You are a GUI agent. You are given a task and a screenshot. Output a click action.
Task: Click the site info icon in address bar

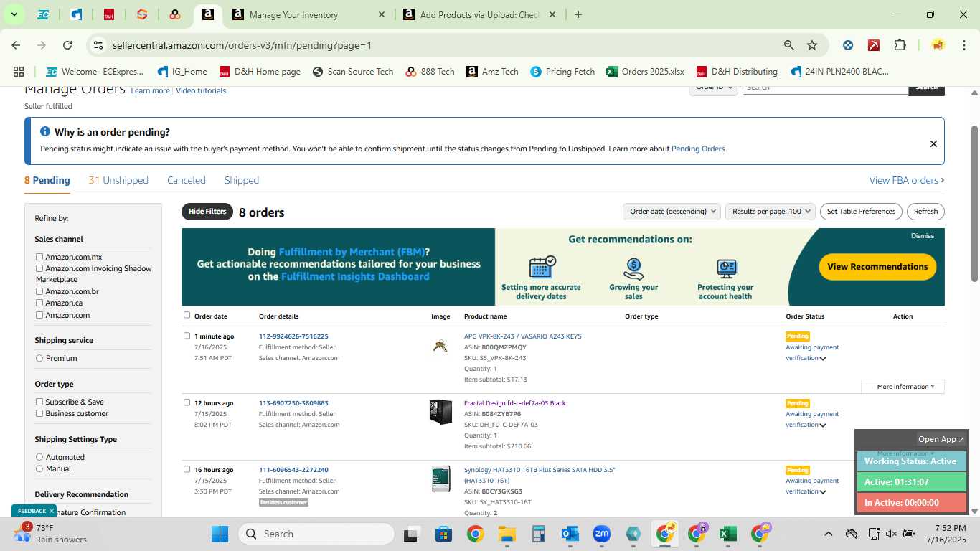click(99, 45)
